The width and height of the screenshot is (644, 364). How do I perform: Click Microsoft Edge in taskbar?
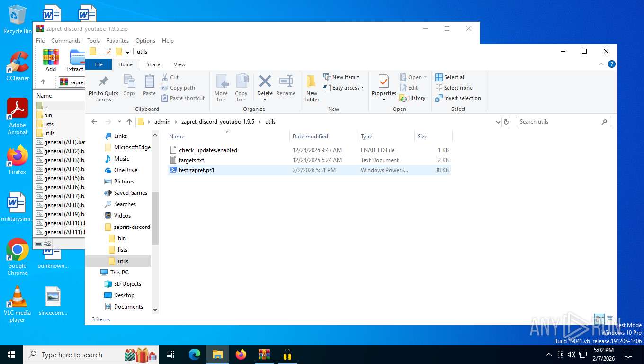(195, 355)
